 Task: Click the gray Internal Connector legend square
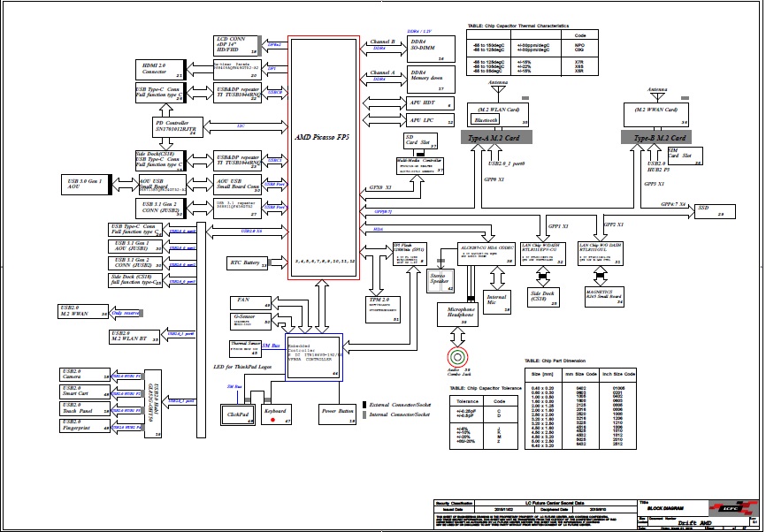364,414
